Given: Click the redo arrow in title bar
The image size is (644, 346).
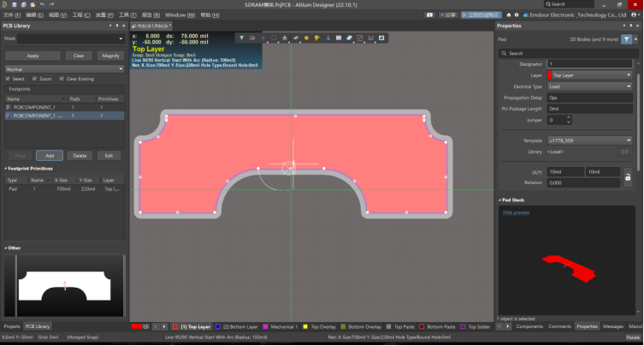Looking at the screenshot, I should click(x=51, y=4).
